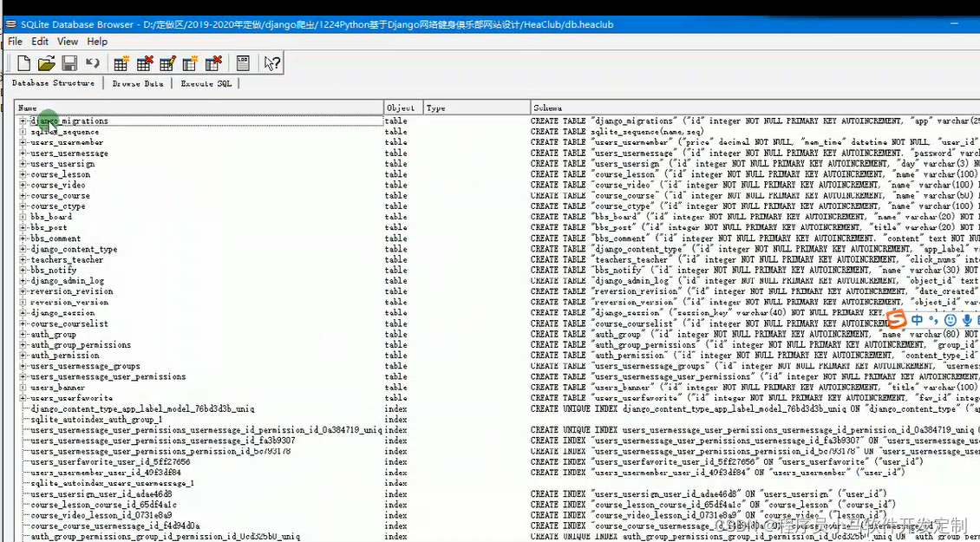Screen dimensions: 980x542
Task: Toggle the Sogou Chinese input mode button
Action: [917, 320]
